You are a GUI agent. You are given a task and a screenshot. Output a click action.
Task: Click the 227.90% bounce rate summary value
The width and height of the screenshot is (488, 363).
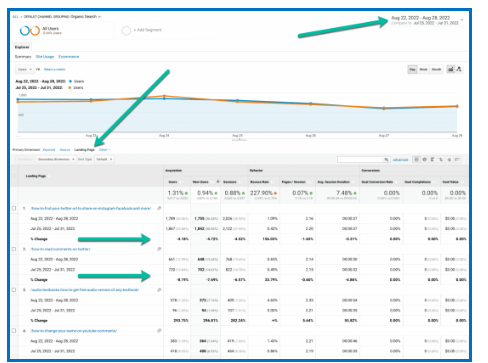[x=261, y=193]
